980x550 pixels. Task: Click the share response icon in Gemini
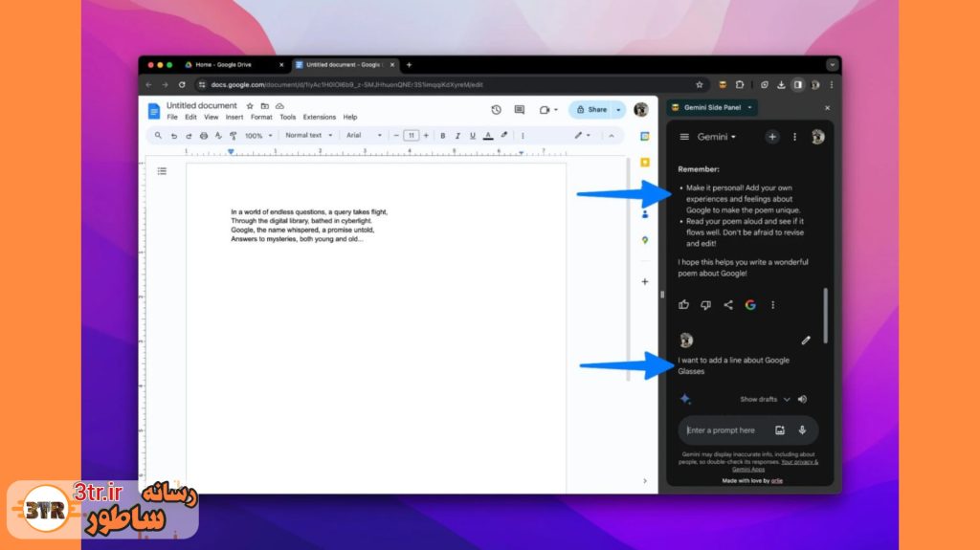(x=728, y=305)
